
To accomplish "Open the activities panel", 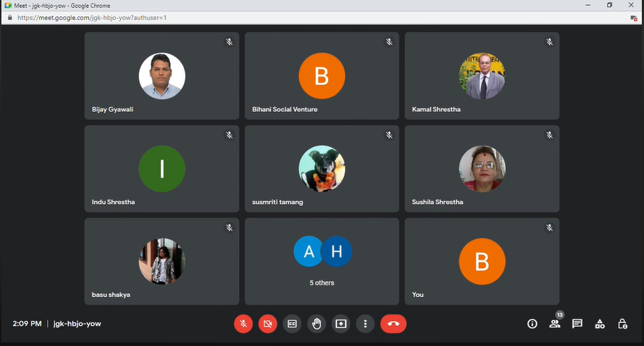I will 600,324.
